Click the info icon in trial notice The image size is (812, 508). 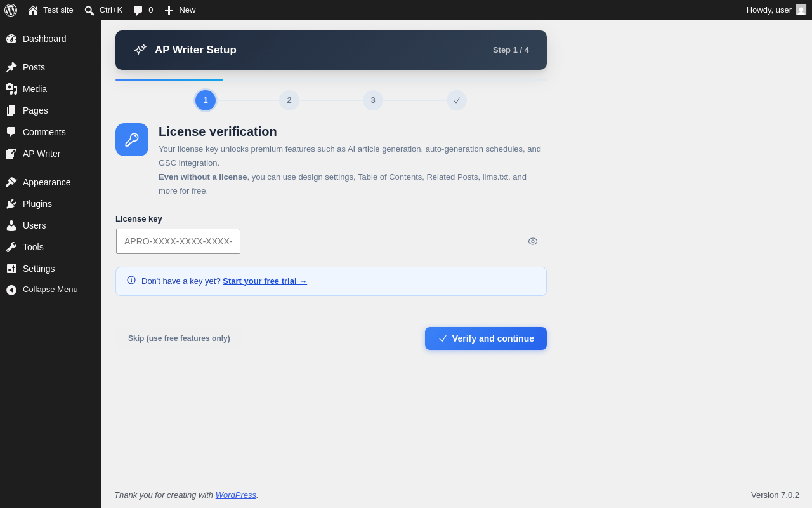click(x=131, y=280)
